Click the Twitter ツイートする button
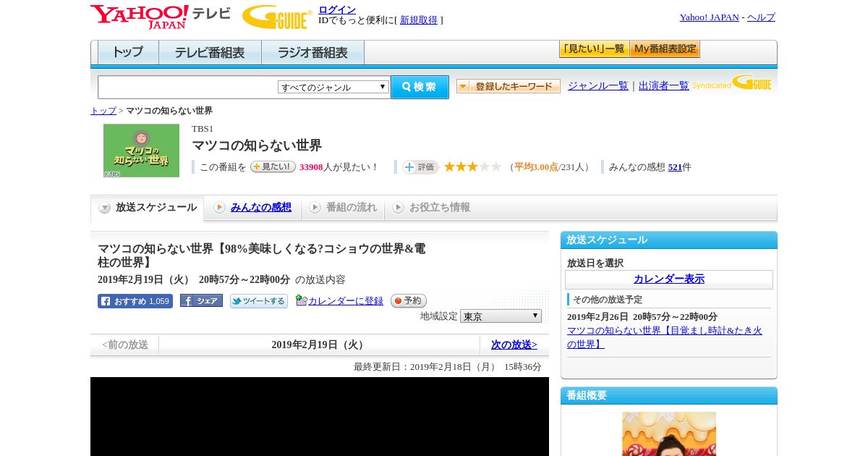This screenshot has width=868, height=456. 259,301
